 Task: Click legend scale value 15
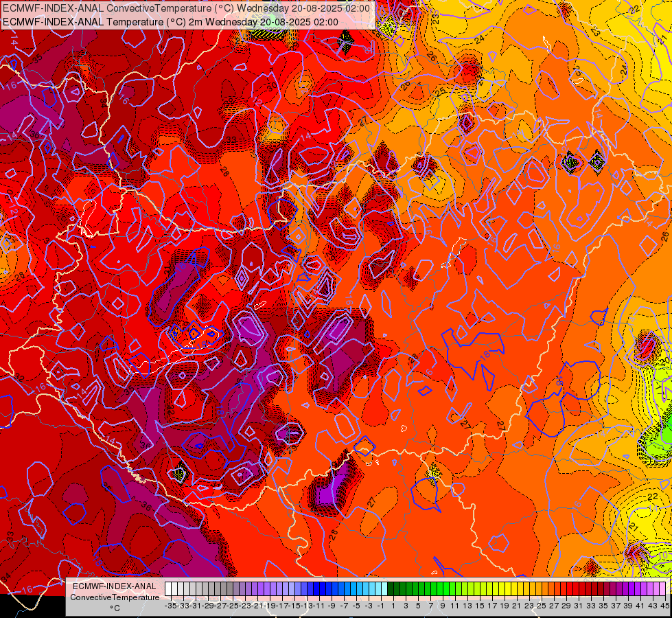click(x=480, y=606)
